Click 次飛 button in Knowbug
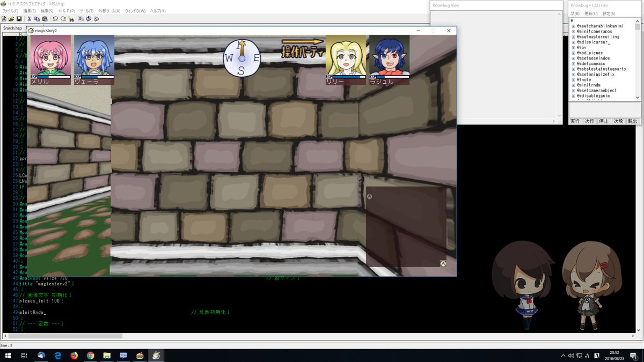The width and height of the screenshot is (644, 362). pyautogui.click(x=618, y=121)
